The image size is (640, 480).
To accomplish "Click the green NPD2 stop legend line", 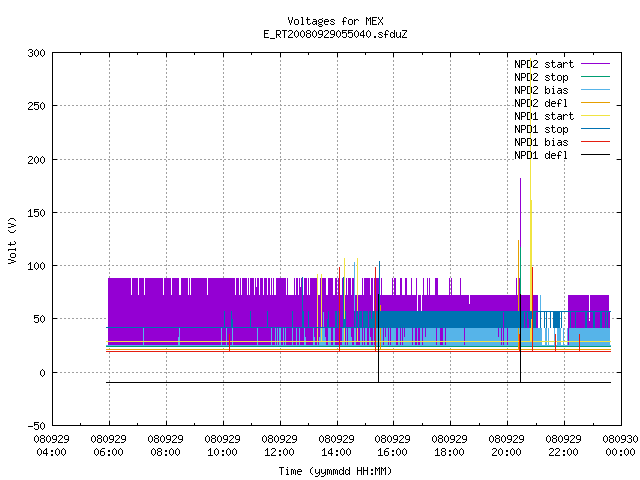I will tap(596, 77).
